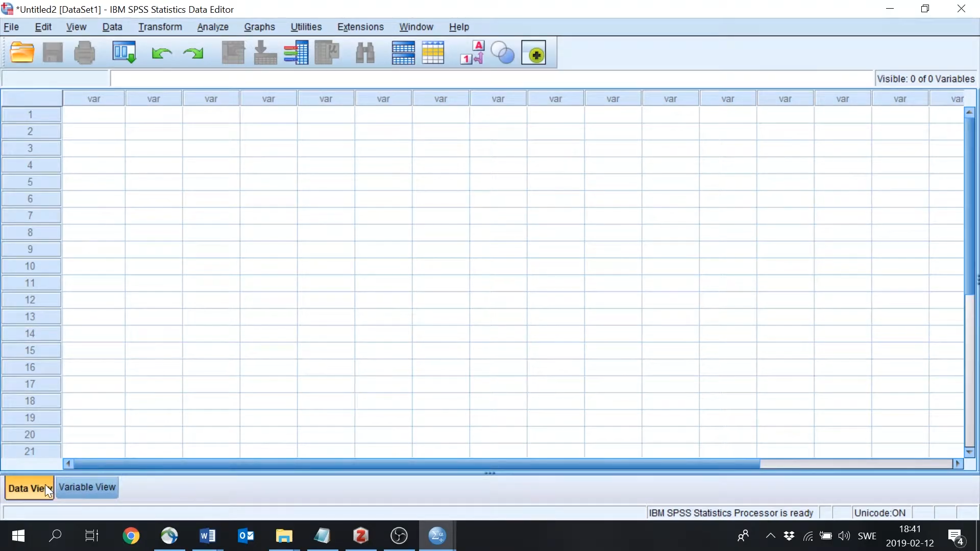The image size is (980, 551).
Task: Select row header 21
Action: click(32, 452)
